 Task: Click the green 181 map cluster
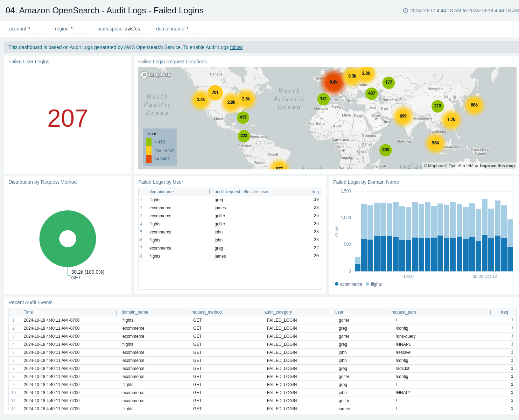coord(323,99)
